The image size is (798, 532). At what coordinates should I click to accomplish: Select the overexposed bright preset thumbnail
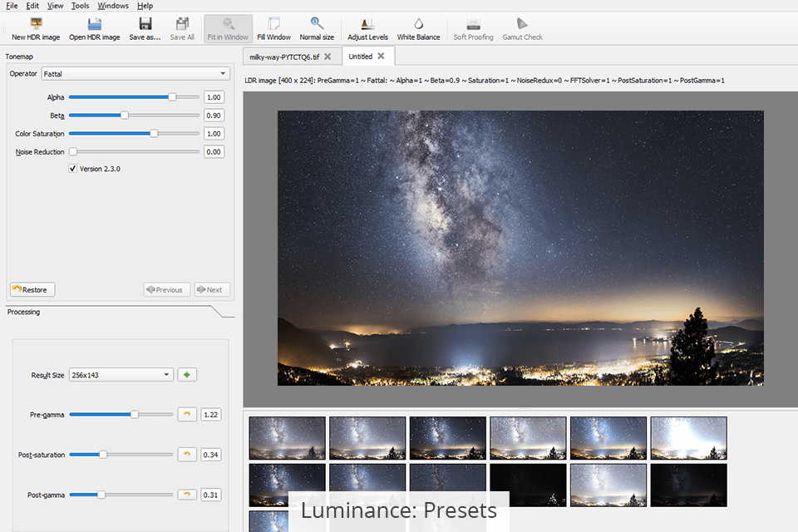click(688, 438)
